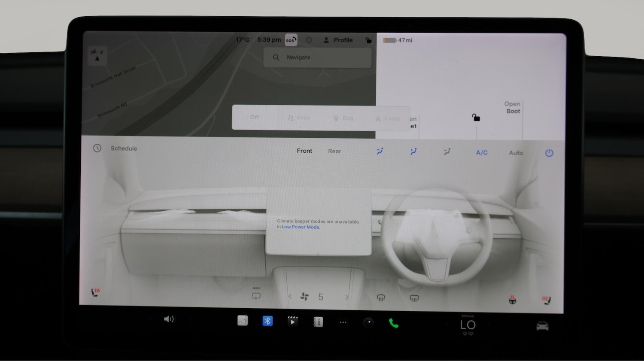
Task: Increase fan speed with right chevron
Action: [346, 297]
